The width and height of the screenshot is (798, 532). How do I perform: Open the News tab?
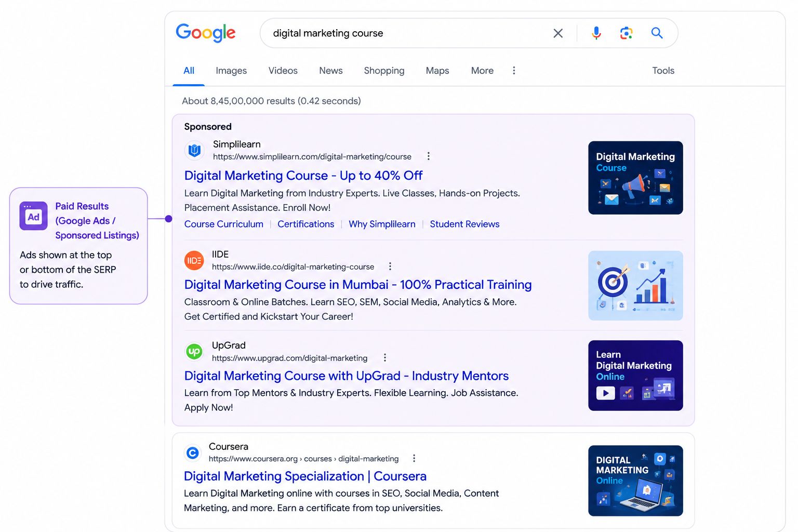coord(331,71)
